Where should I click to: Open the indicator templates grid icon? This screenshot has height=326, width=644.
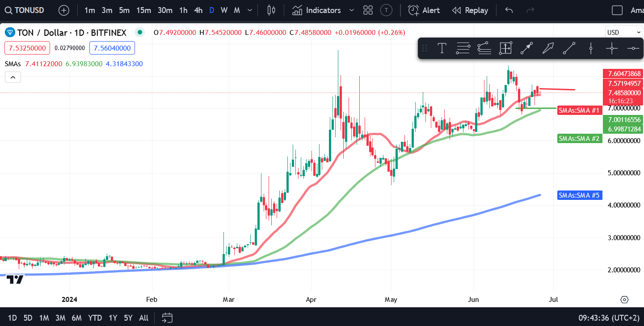pos(368,10)
